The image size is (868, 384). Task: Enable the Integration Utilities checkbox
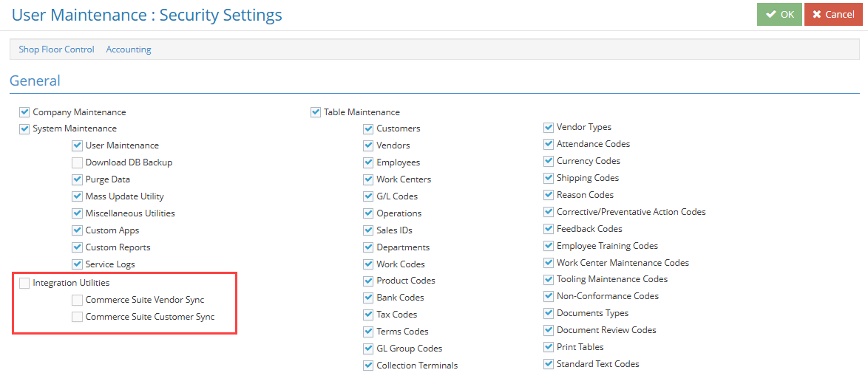tap(25, 283)
